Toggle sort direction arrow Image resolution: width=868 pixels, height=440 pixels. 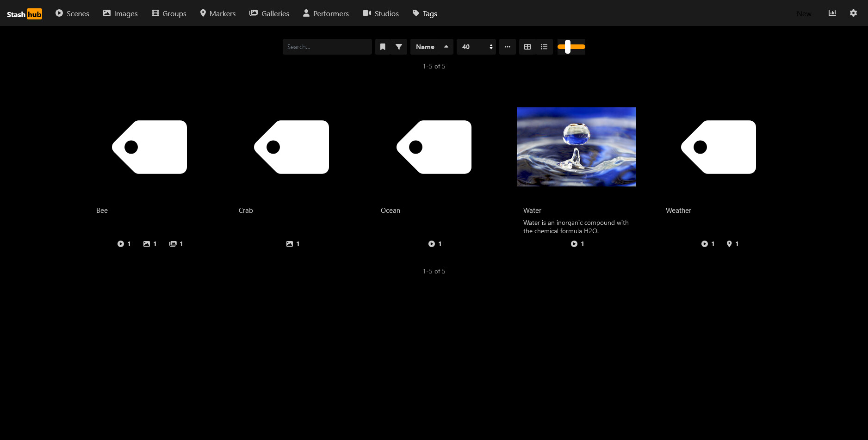pyautogui.click(x=446, y=47)
